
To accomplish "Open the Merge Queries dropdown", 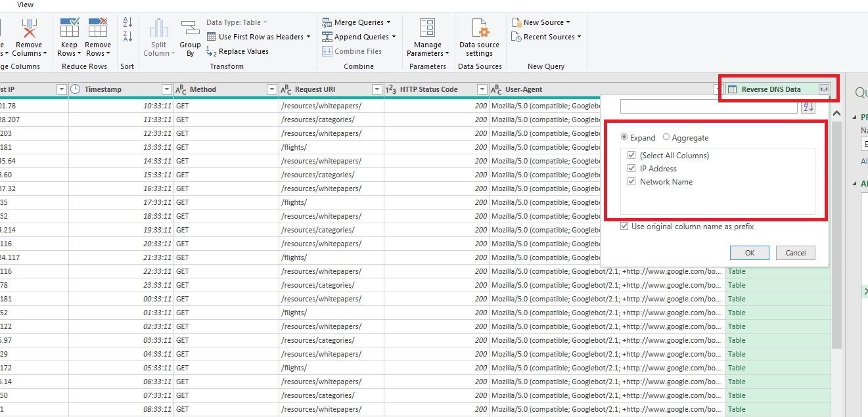I will 357,22.
